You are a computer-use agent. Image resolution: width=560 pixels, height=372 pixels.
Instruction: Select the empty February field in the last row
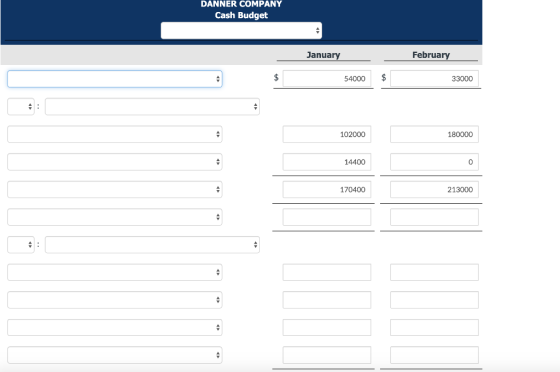pos(434,355)
